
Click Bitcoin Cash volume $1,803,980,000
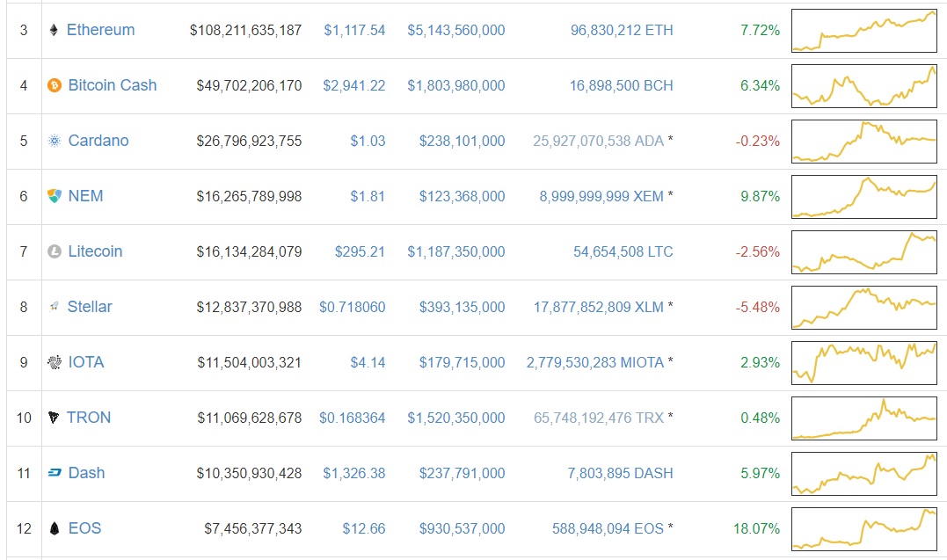click(456, 86)
